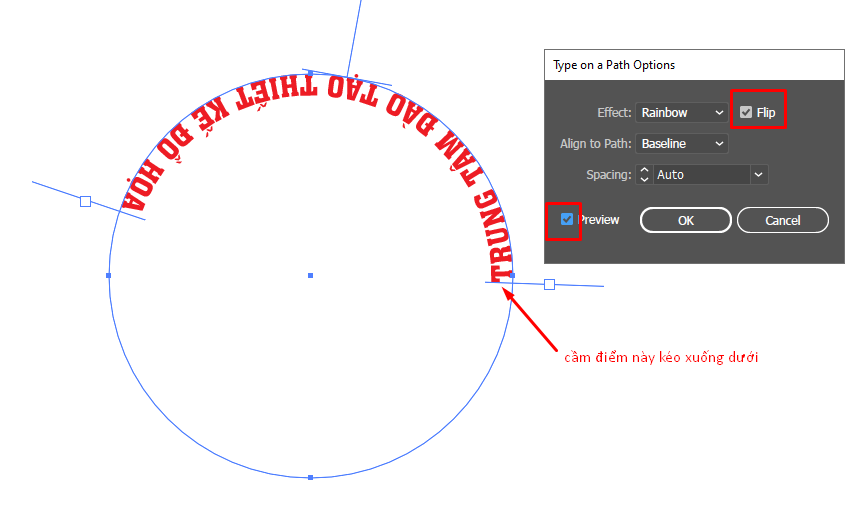Uncheck the Preview checkbox

coord(567,219)
